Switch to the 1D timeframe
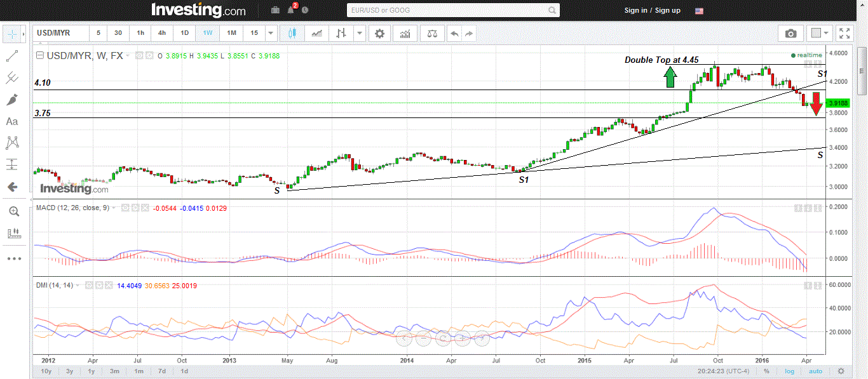Viewport: 868px width, 379px height. pyautogui.click(x=184, y=33)
